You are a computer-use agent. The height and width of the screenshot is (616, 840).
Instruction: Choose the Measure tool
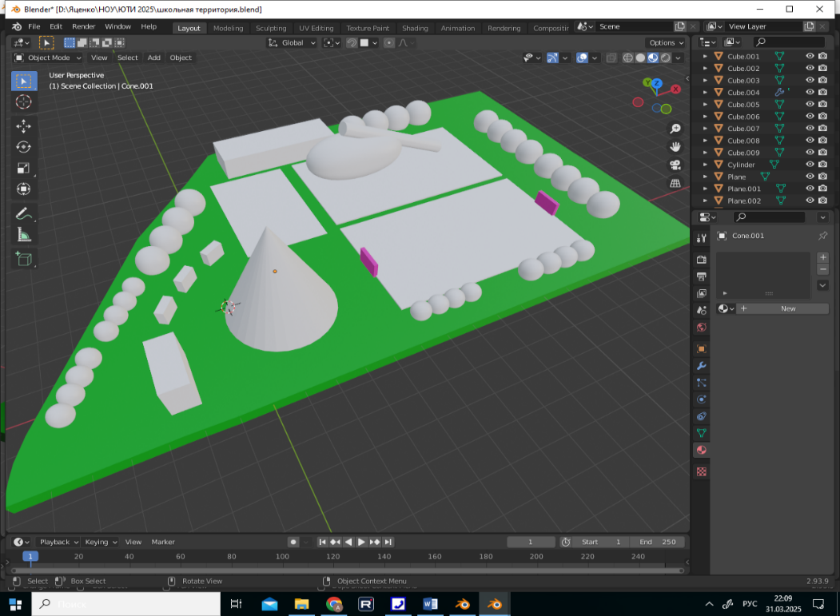pyautogui.click(x=23, y=235)
